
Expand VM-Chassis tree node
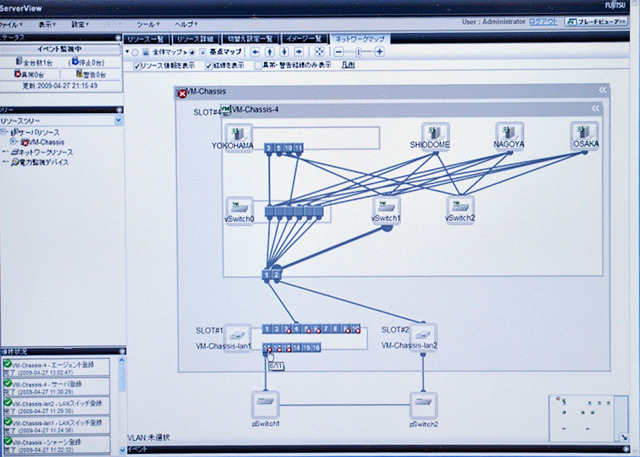coord(13,142)
